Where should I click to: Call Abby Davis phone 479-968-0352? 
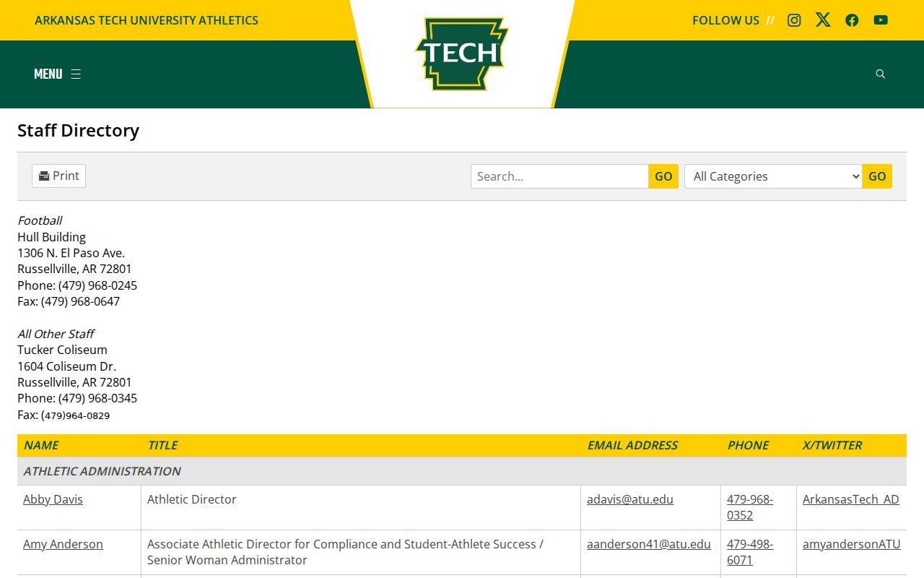click(750, 507)
